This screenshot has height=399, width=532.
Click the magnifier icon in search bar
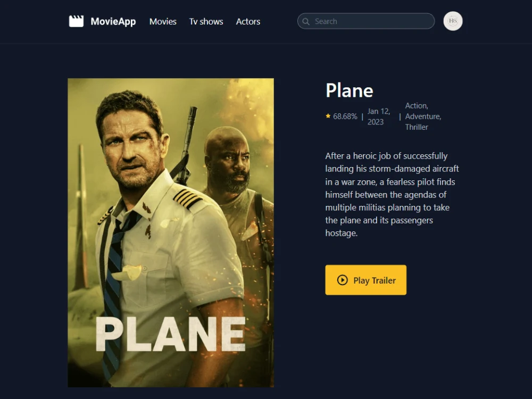tap(306, 21)
